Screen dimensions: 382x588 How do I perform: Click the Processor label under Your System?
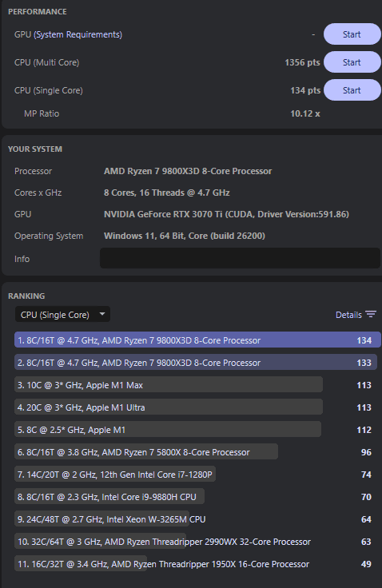click(x=33, y=171)
